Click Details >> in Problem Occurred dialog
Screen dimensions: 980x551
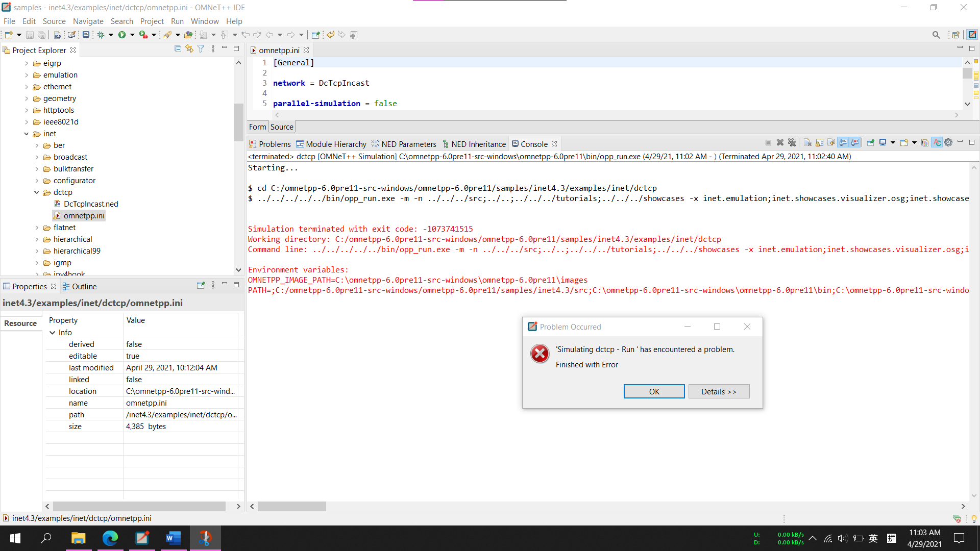tap(719, 391)
